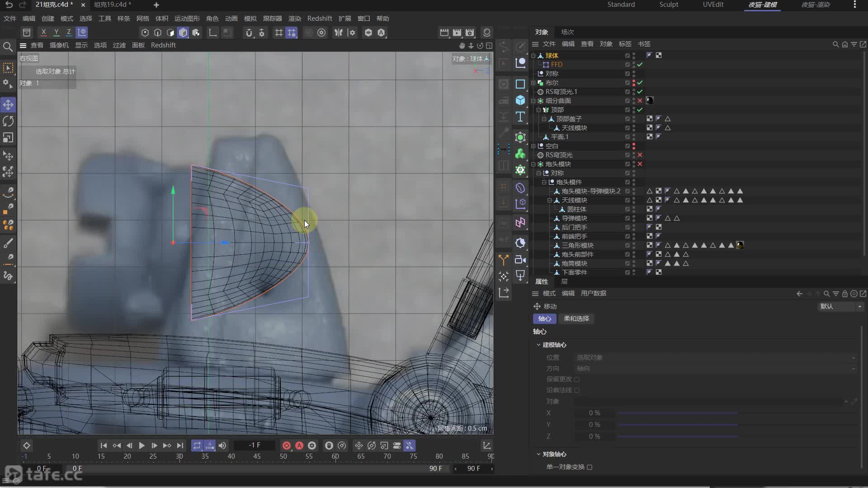The image size is (868, 488).
Task: Toggle Y axis lock
Action: pyautogui.click(x=56, y=33)
